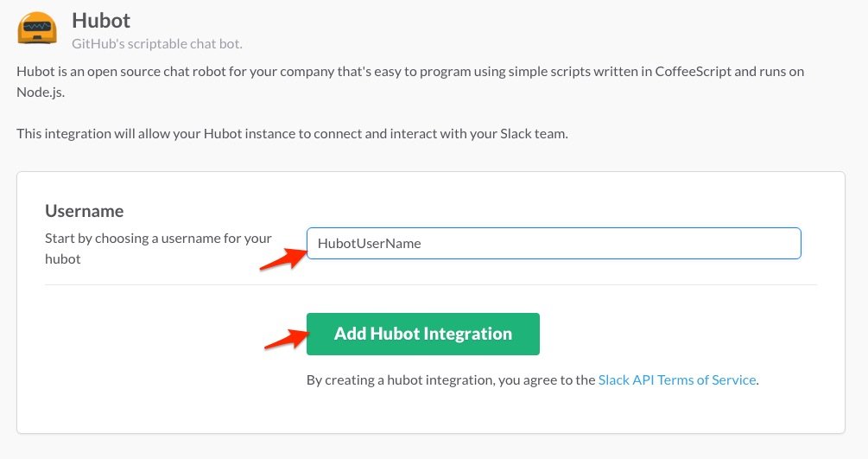This screenshot has width=868, height=459.
Task: Click the red arrow beside the green button
Action: 285,338
